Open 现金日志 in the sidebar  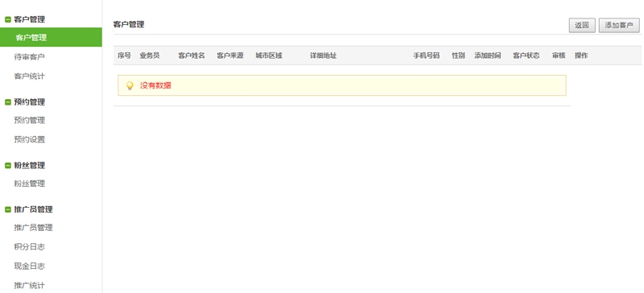click(x=29, y=266)
